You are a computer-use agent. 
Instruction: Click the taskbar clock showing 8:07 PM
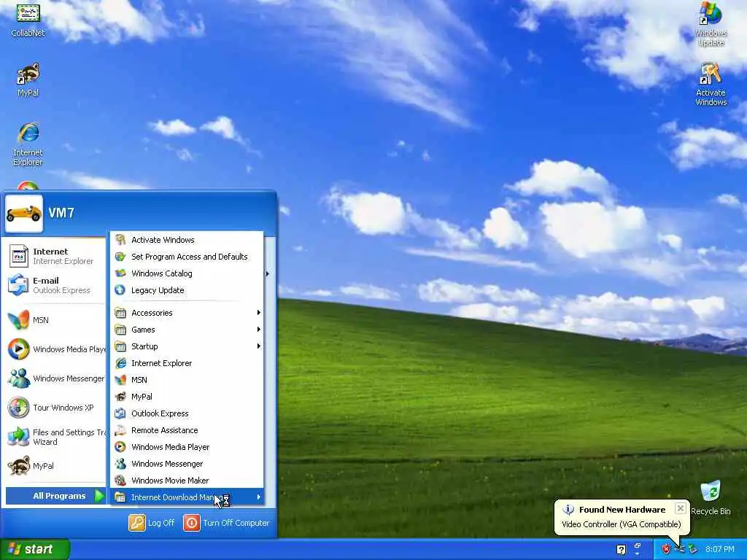(x=720, y=550)
